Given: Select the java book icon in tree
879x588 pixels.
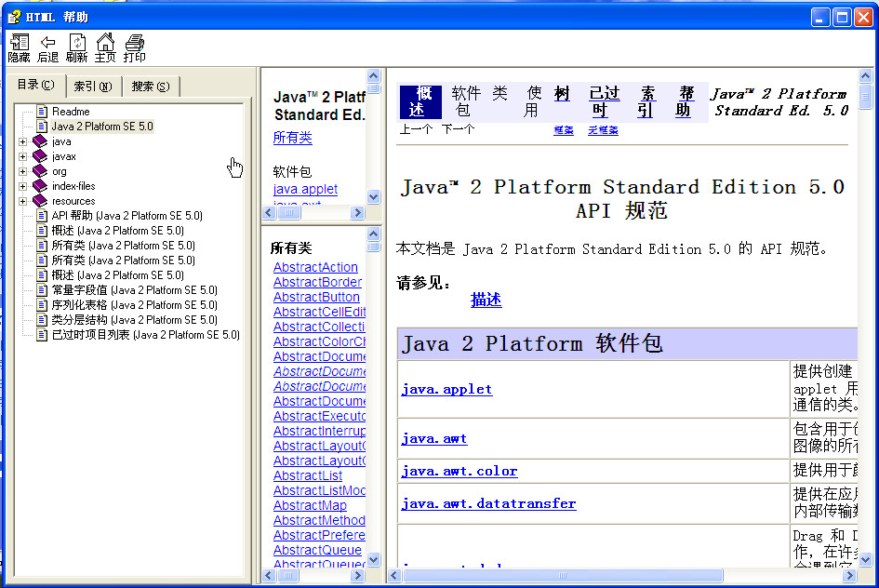Looking at the screenshot, I should [40, 141].
